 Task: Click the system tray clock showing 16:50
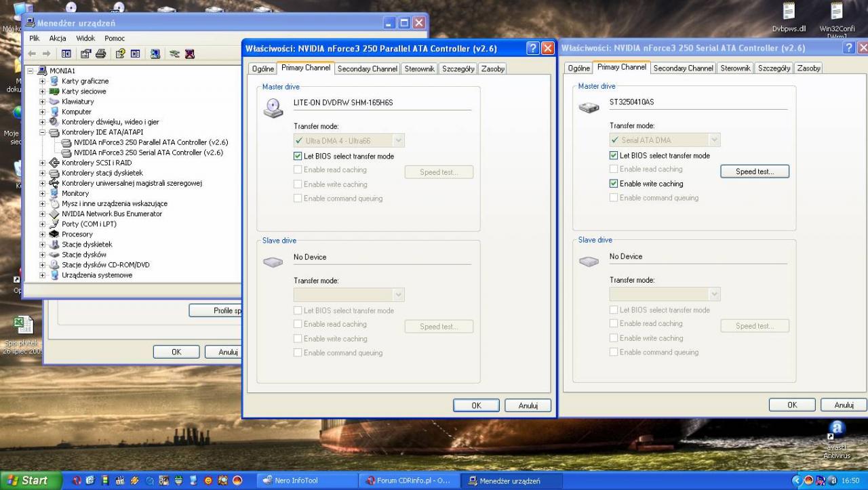pyautogui.click(x=850, y=481)
